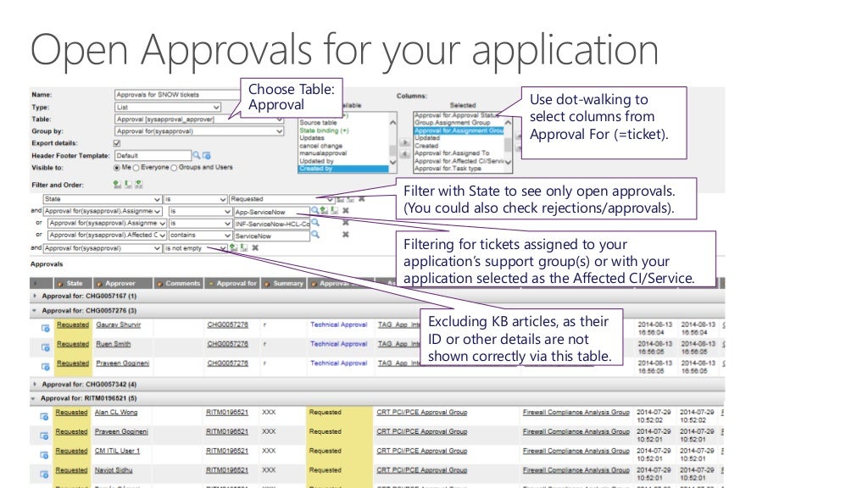Open approver link Ruen Smith
Image resolution: width=868 pixels, height=488 pixels.
[114, 344]
